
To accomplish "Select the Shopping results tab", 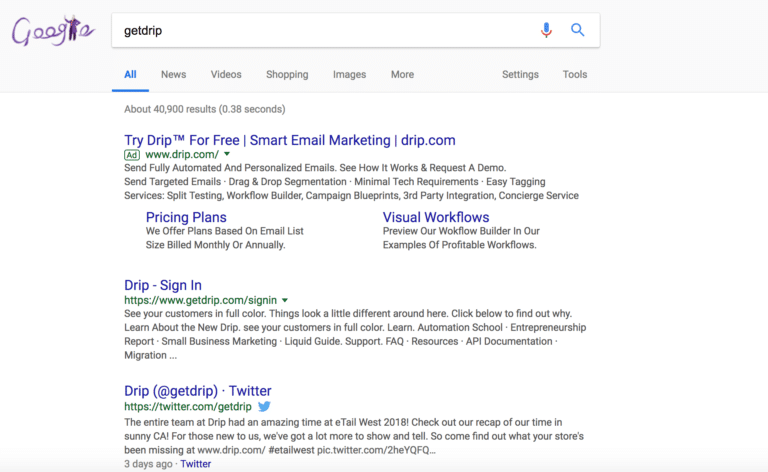I will 287,74.
